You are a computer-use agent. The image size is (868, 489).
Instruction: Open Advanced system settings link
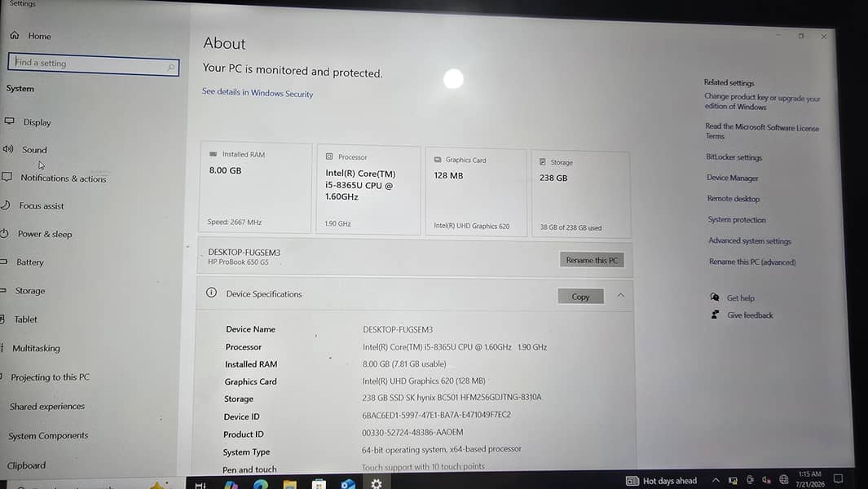click(x=750, y=240)
